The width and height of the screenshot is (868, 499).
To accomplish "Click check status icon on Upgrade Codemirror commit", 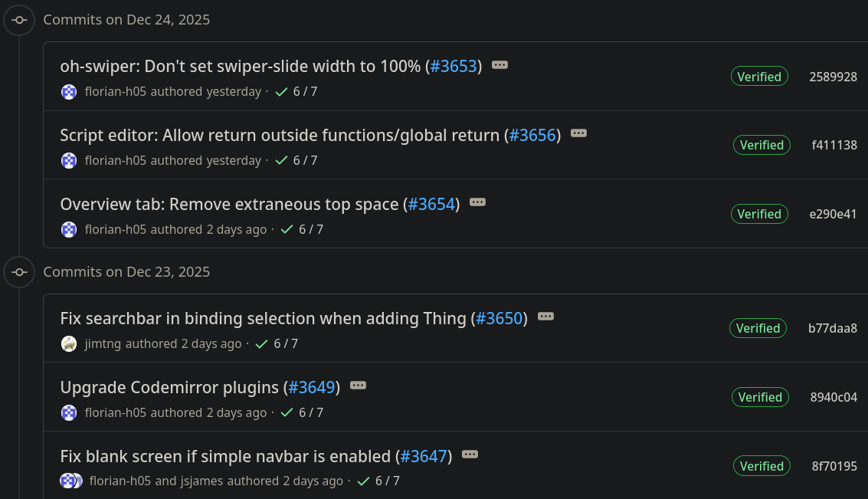I will coord(287,413).
